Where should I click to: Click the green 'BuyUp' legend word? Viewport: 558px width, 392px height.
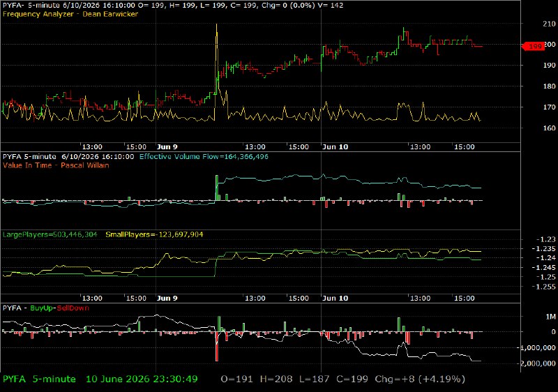(42, 308)
